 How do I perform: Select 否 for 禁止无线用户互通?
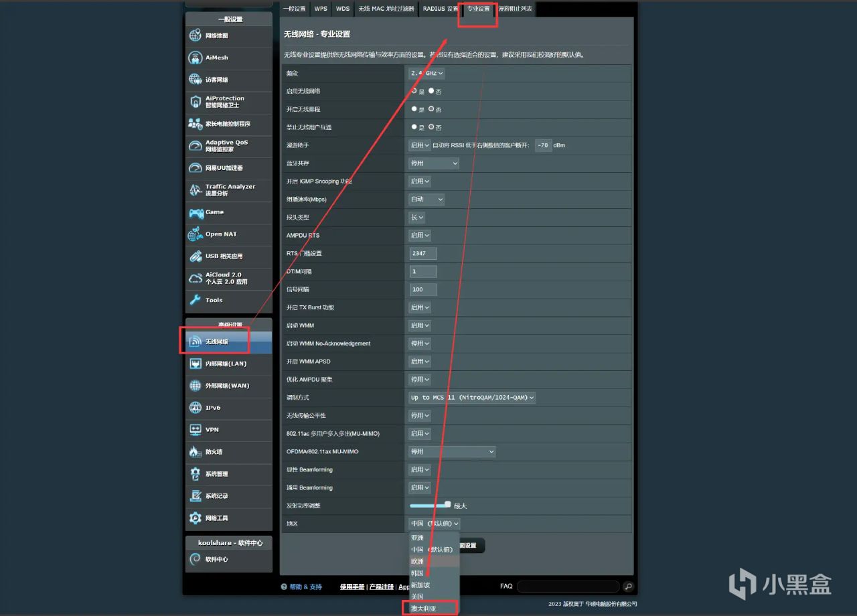(x=431, y=127)
